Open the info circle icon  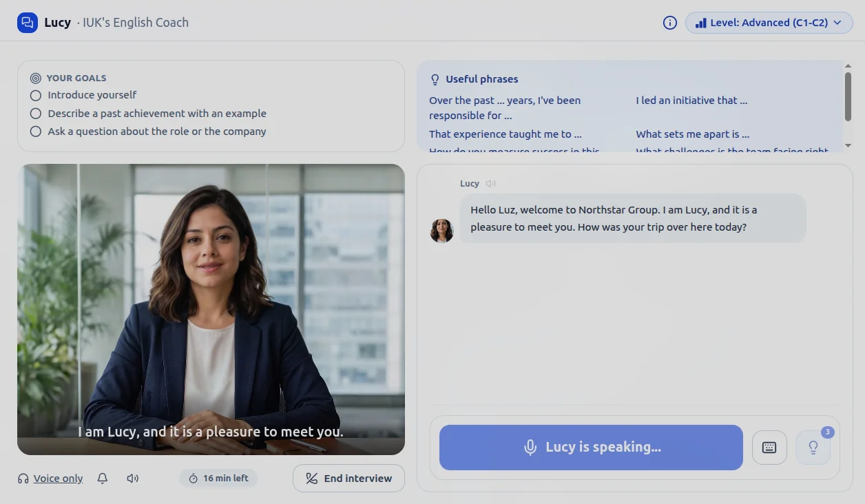tap(669, 23)
